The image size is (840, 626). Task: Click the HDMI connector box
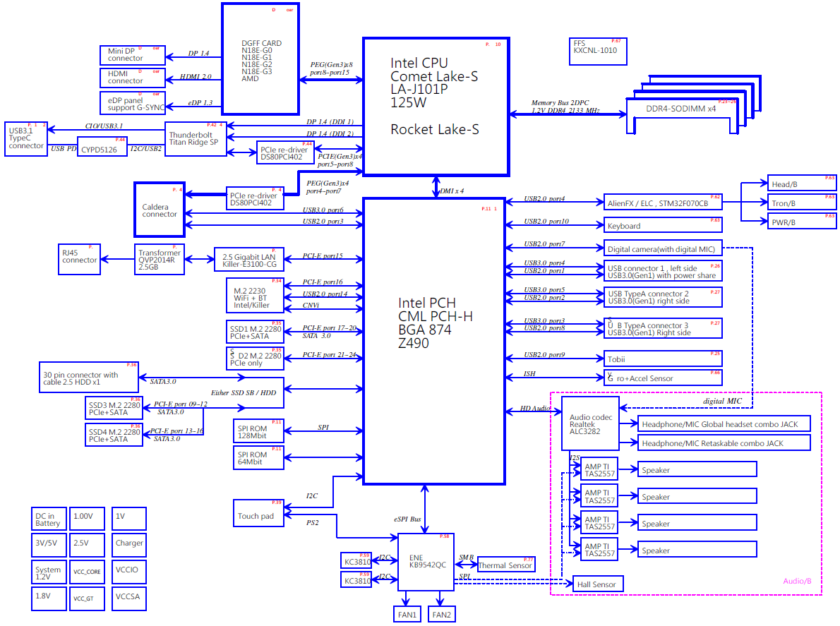click(x=133, y=78)
